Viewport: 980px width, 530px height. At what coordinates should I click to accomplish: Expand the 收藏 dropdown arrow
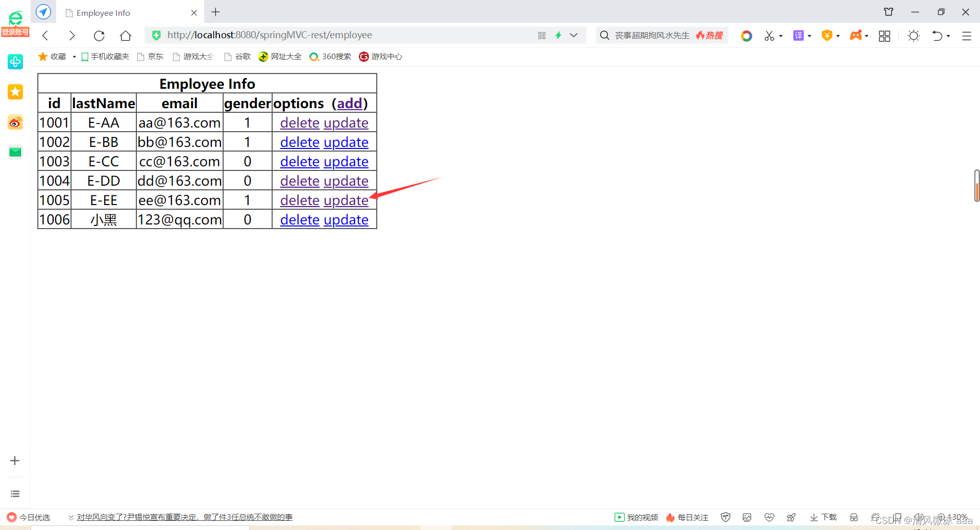pos(75,57)
